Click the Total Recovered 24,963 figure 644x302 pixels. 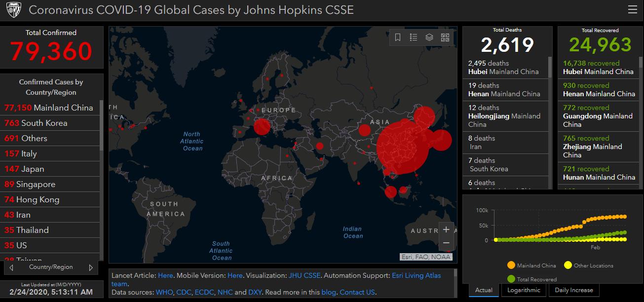pos(600,45)
